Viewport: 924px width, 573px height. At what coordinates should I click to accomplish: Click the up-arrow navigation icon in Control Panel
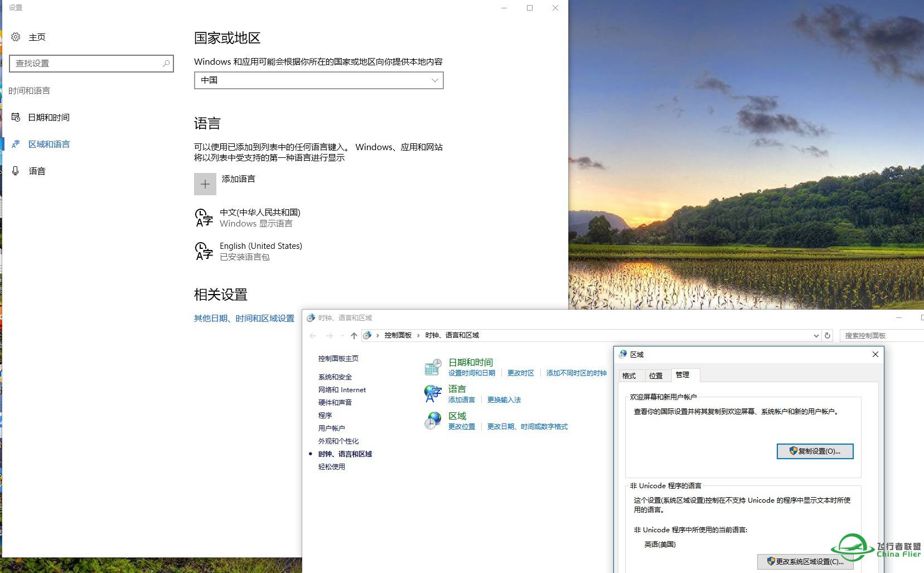354,335
